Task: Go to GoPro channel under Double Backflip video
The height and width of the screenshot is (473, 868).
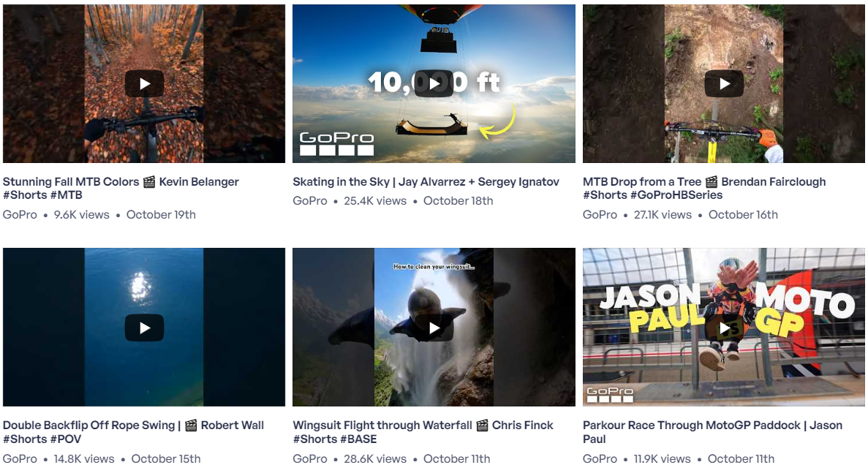Action: tap(20, 459)
